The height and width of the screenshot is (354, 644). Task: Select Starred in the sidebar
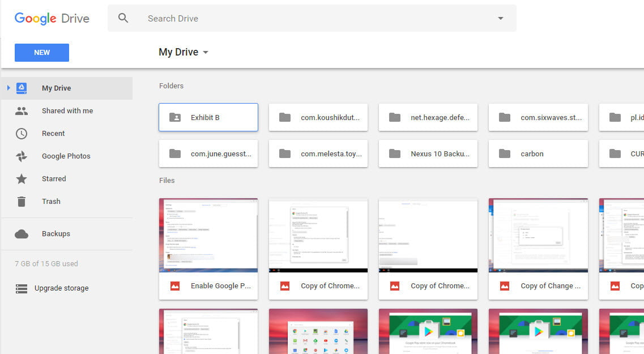tap(53, 178)
